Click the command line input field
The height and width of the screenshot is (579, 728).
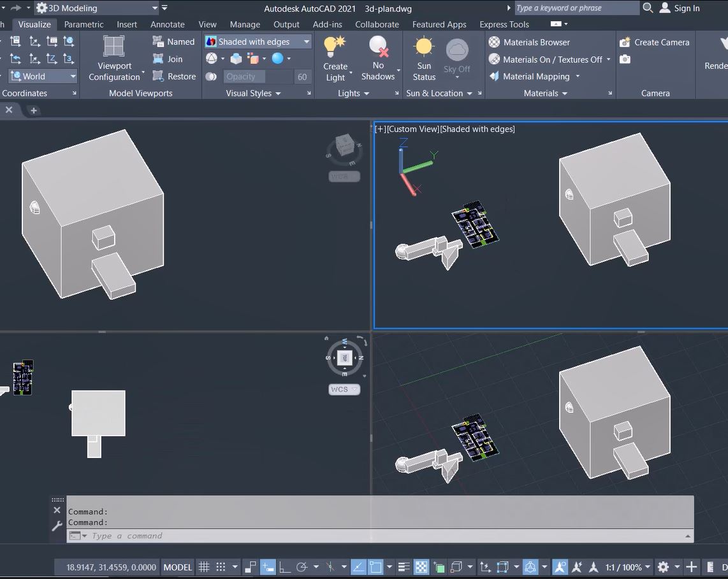point(382,536)
